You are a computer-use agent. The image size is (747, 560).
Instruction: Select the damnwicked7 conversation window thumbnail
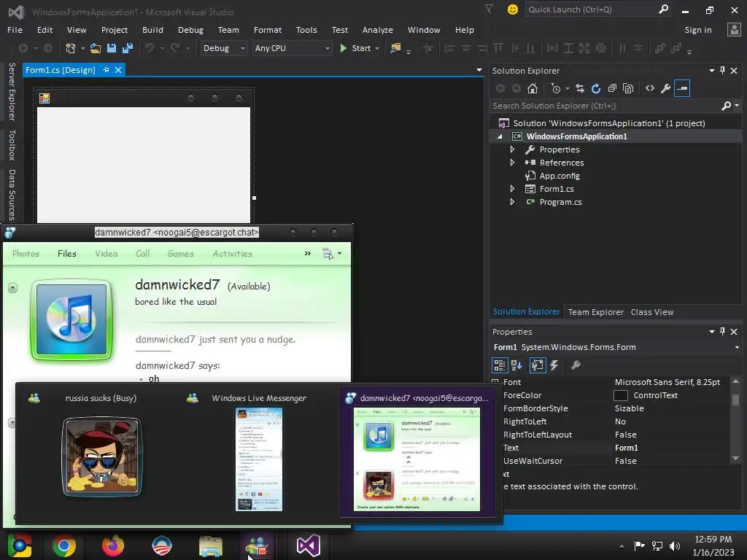[x=417, y=451]
